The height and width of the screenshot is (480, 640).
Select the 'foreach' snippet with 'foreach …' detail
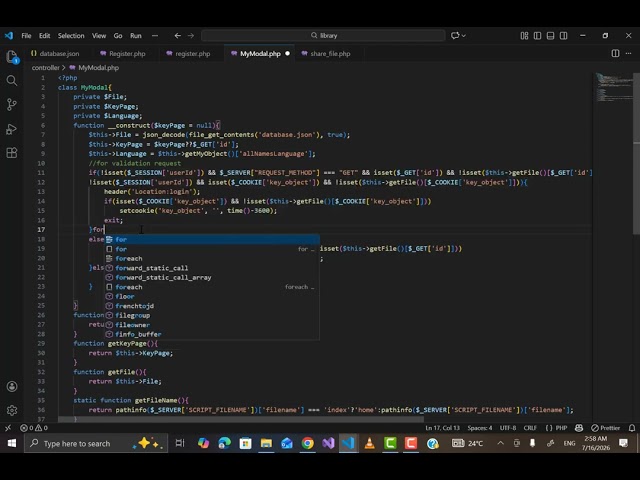coord(212,287)
